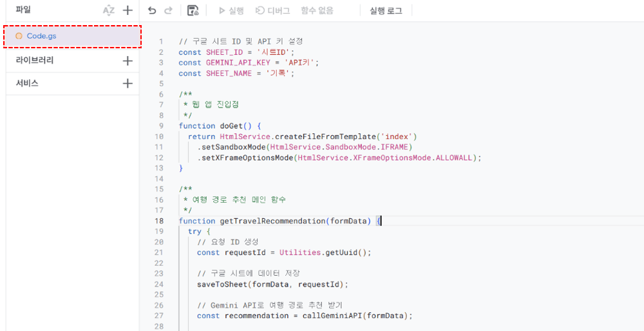This screenshot has height=331, width=644.
Task: Open the 실행 로그 execution log
Action: (385, 10)
